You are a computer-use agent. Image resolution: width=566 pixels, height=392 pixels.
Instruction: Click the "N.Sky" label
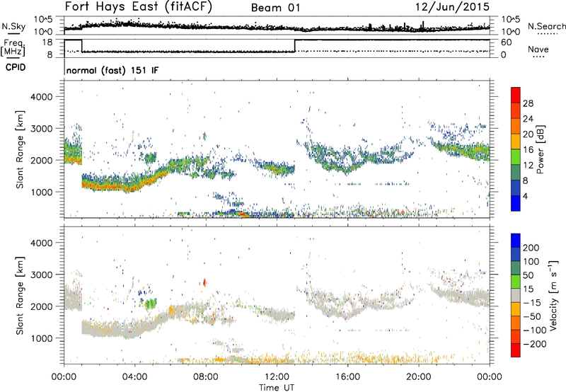coord(13,26)
